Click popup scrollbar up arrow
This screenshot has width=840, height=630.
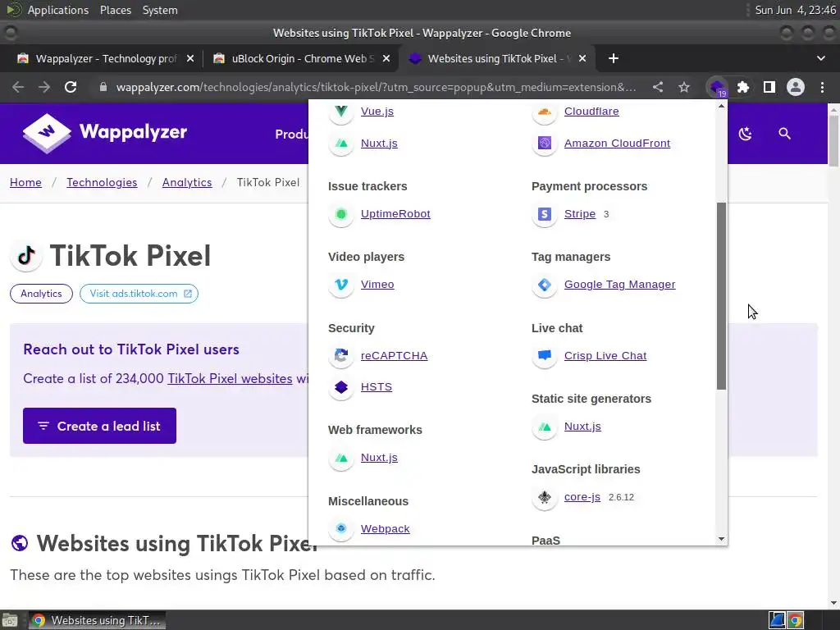tap(722, 106)
